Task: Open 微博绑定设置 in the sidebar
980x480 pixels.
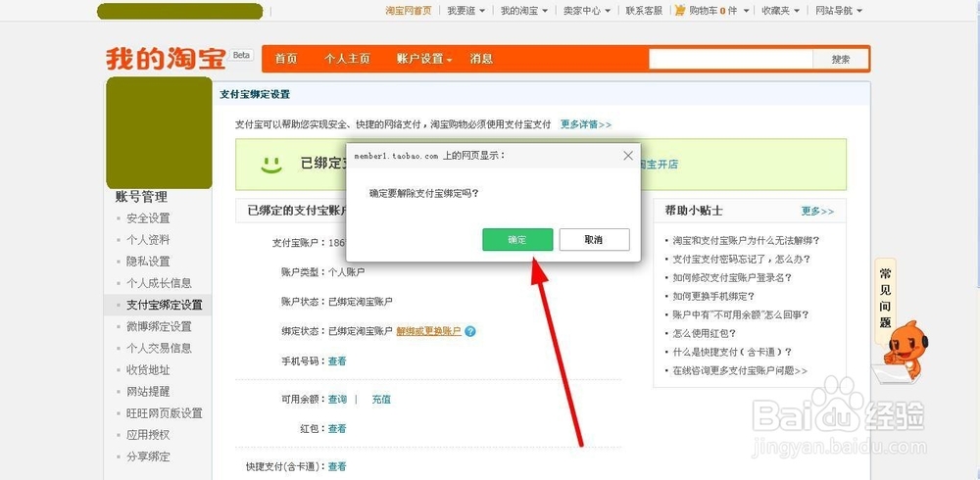Action: point(159,326)
